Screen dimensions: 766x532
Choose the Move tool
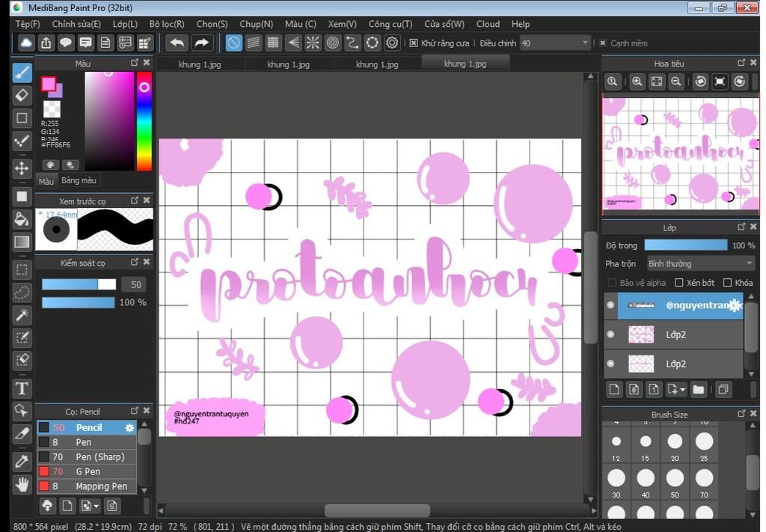[22, 168]
